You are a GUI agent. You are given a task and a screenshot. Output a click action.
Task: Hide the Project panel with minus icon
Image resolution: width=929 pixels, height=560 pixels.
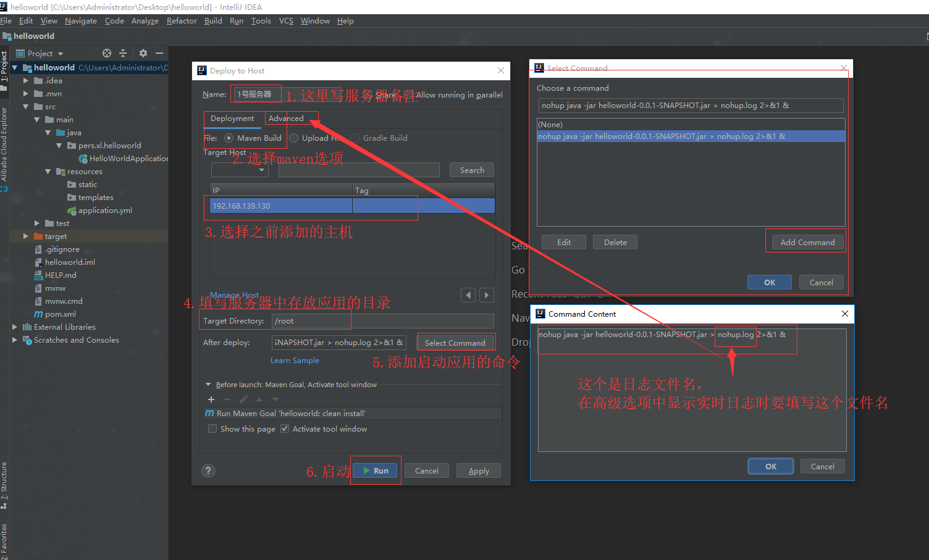(159, 53)
